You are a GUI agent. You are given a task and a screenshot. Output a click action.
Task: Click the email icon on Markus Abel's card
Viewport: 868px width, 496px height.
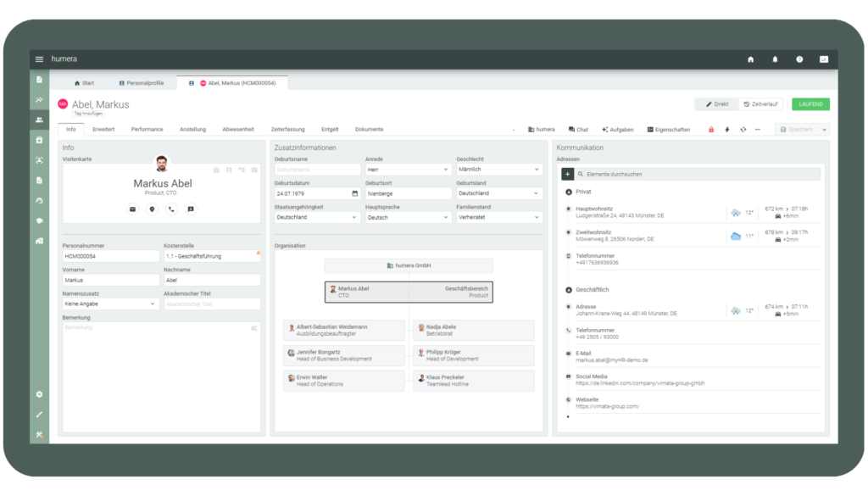(132, 209)
